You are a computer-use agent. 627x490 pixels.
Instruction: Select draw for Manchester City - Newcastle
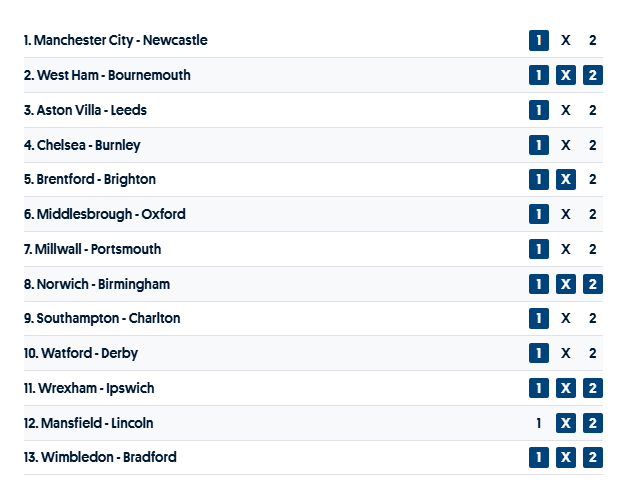point(565,41)
